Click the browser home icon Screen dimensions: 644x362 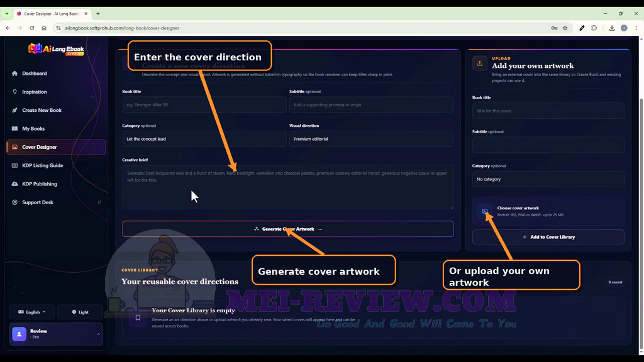point(44,28)
